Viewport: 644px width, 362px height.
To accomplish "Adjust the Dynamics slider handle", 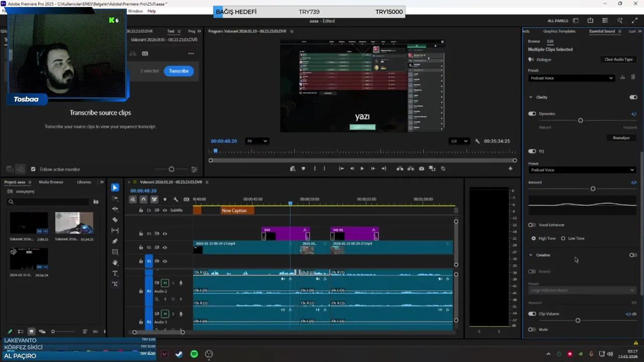I will click(x=581, y=121).
